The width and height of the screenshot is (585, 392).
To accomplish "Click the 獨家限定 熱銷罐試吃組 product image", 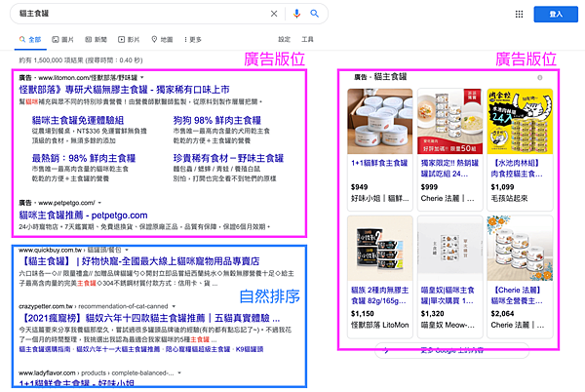I will pyautogui.click(x=449, y=121).
